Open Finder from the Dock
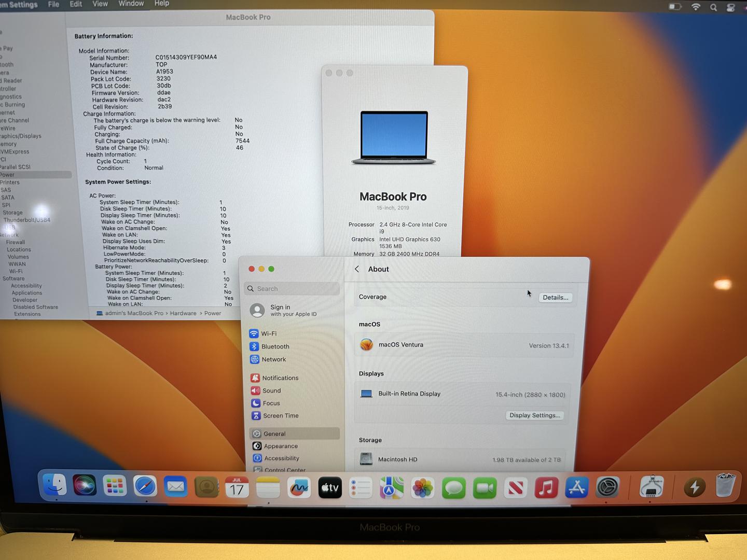Viewport: 747px width, 560px height. tap(54, 486)
